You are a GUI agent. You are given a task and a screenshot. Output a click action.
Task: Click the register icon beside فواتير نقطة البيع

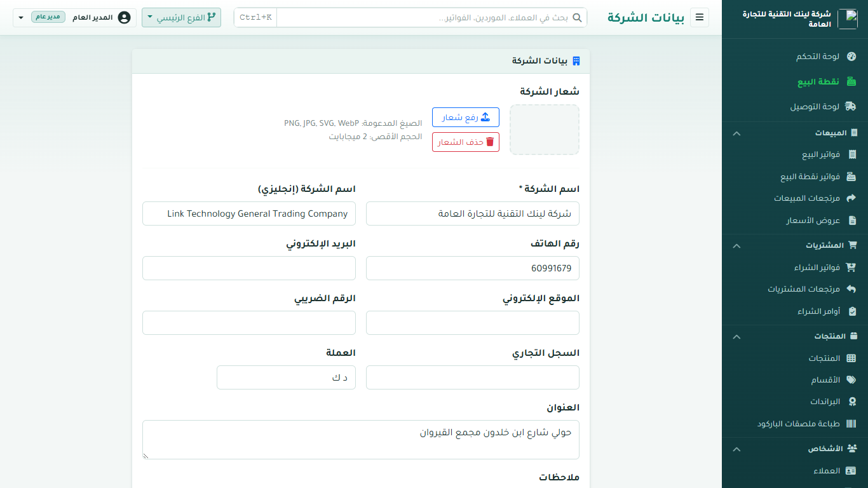(x=851, y=177)
